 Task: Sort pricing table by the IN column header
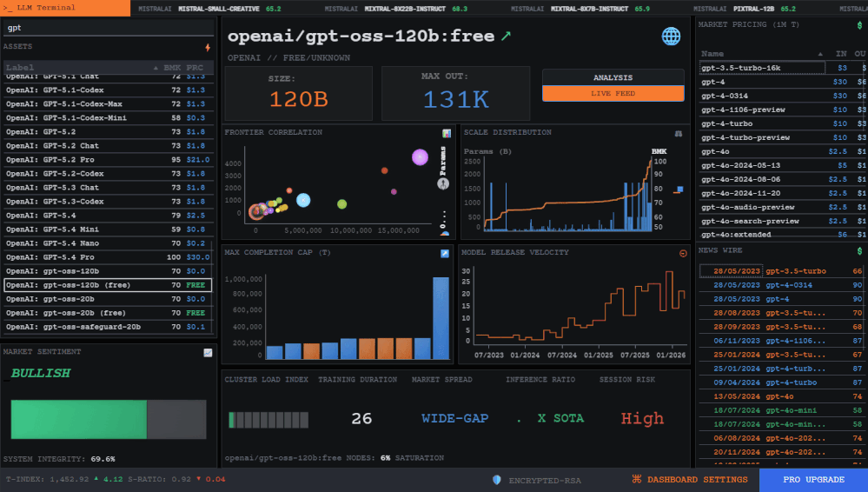coord(841,54)
